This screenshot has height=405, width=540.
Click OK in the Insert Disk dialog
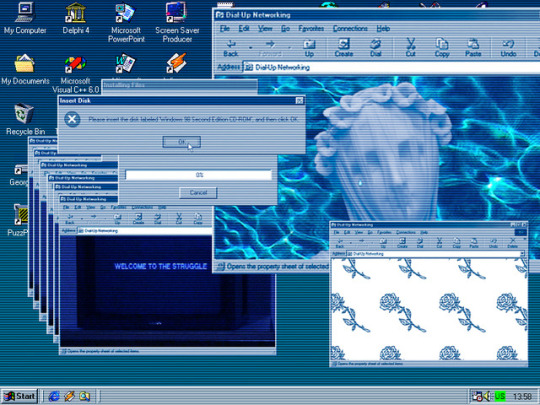tap(181, 142)
